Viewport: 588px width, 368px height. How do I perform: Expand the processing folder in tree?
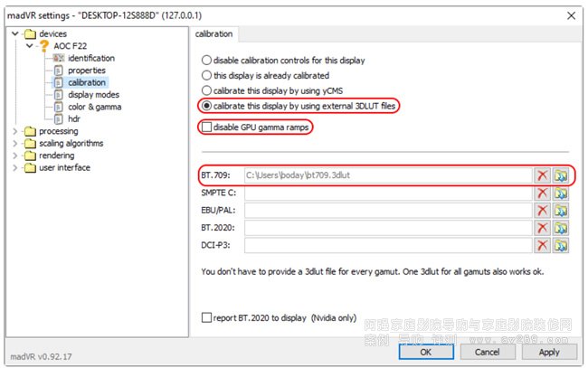15,131
